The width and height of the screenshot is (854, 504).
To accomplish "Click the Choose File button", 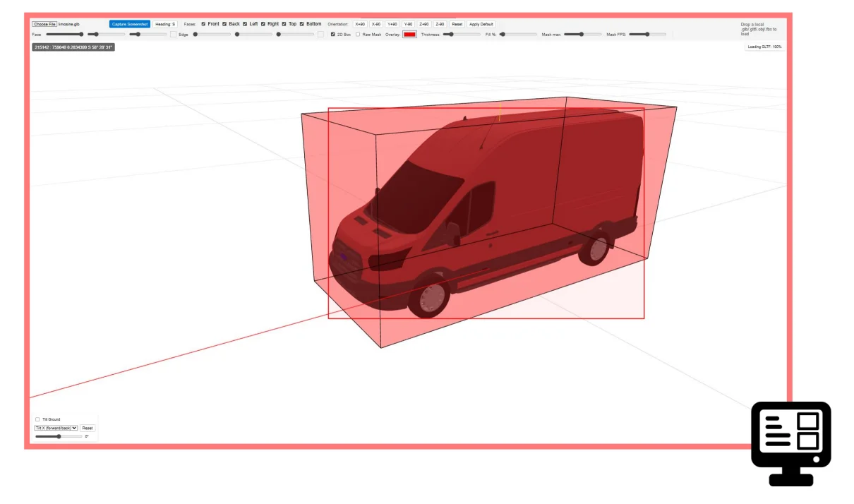I will pos(44,24).
